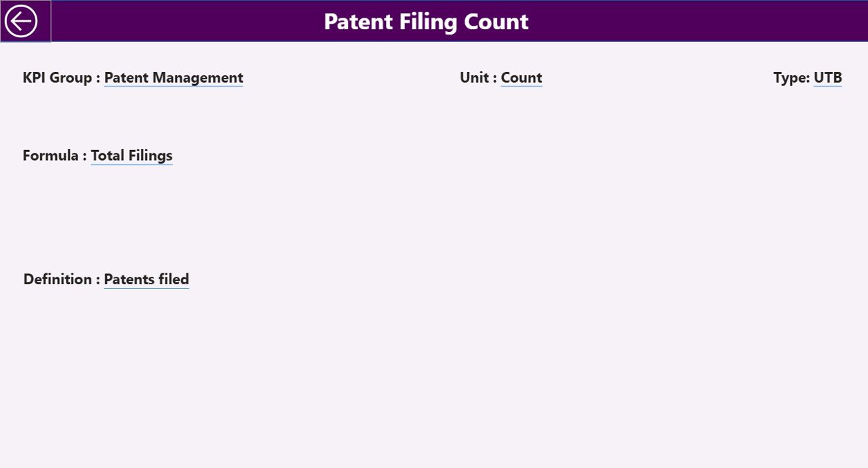Viewport: 868px width, 468px height.
Task: Open the Total Filings formula text
Action: (132, 155)
